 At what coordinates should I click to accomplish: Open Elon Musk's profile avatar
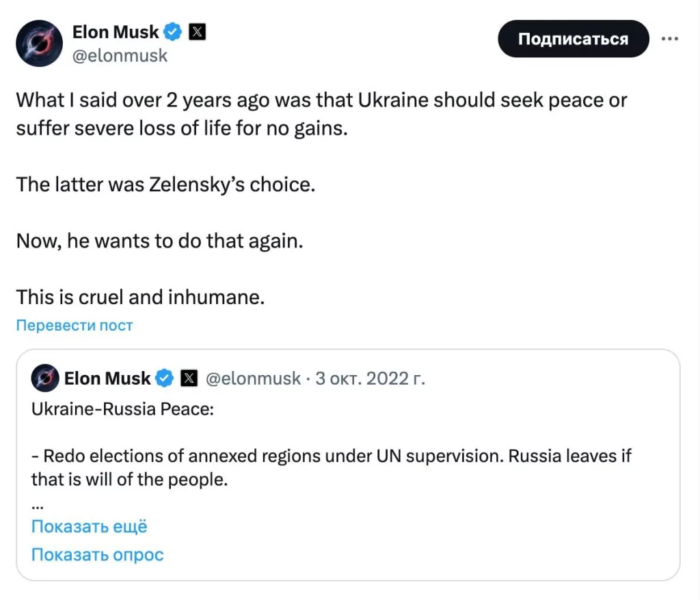point(39,42)
